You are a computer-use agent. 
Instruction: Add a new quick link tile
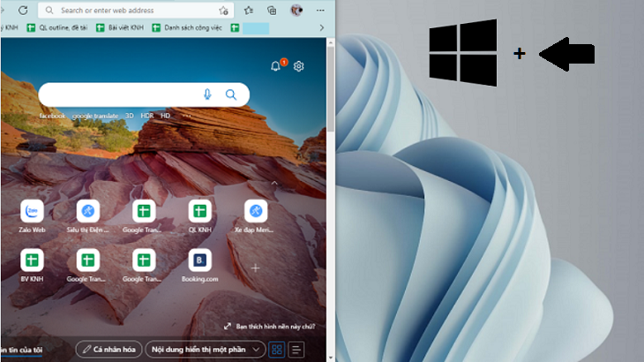click(256, 268)
